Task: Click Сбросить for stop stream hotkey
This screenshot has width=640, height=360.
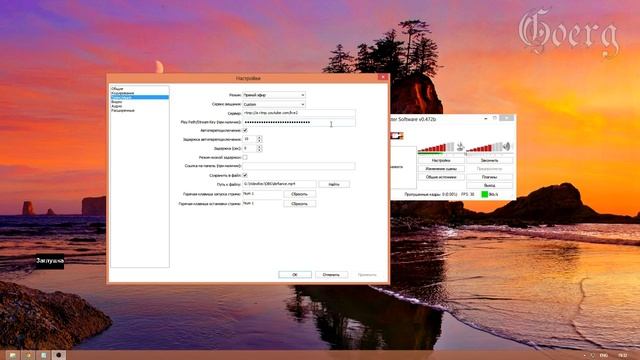Action: pos(300,204)
